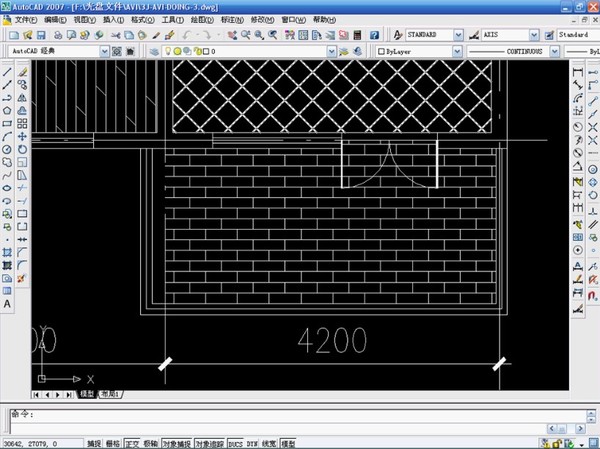
Task: Toggle 捕捉 snap mode in status bar
Action: [x=94, y=444]
